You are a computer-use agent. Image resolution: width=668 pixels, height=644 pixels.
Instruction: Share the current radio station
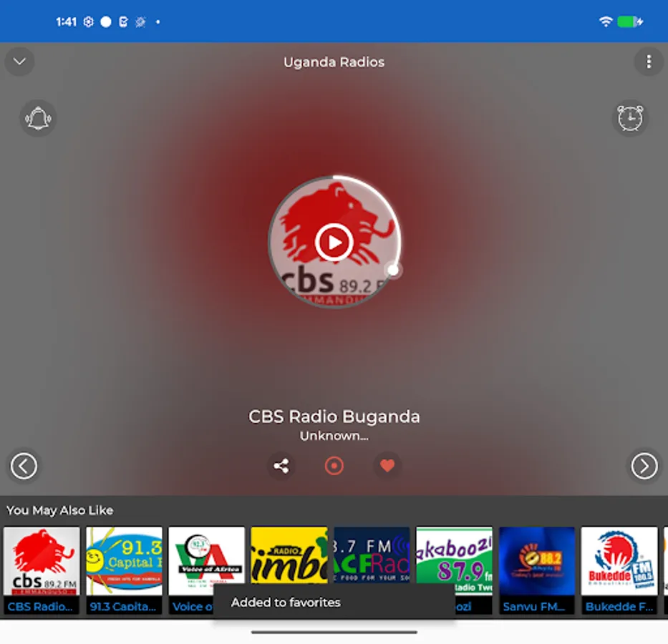[281, 466]
